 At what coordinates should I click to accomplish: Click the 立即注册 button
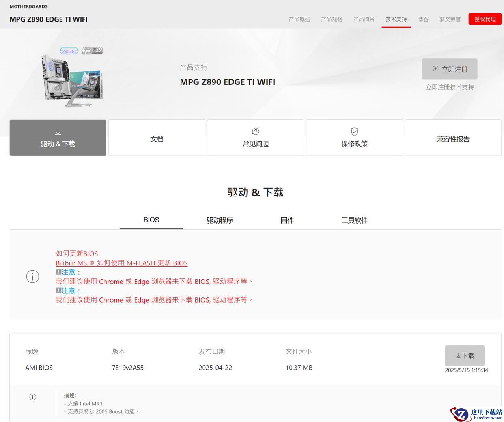(x=450, y=69)
